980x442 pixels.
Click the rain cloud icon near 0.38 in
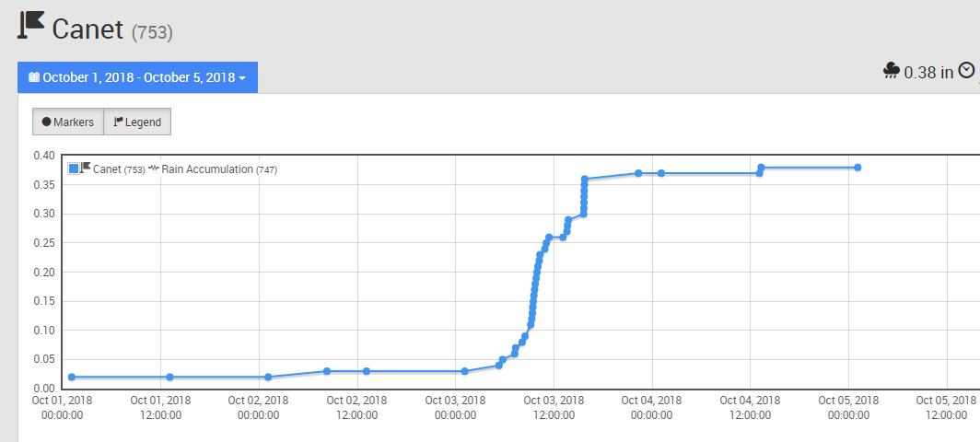pyautogui.click(x=891, y=71)
